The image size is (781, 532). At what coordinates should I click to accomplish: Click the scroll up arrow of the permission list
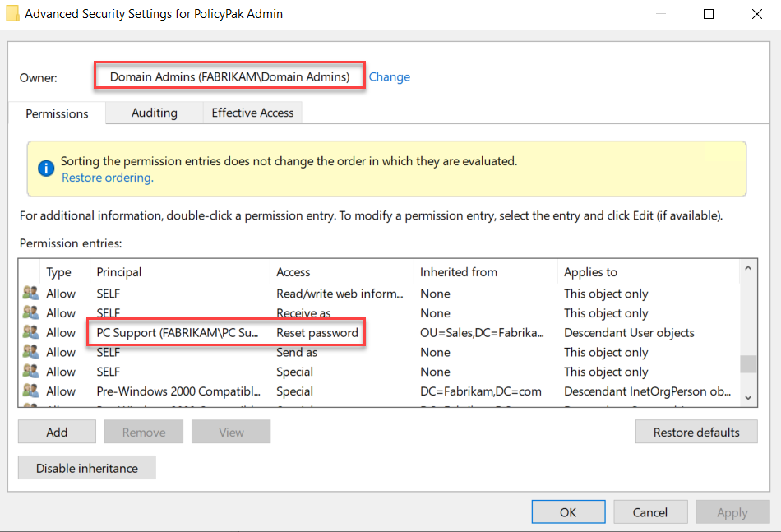click(x=748, y=268)
